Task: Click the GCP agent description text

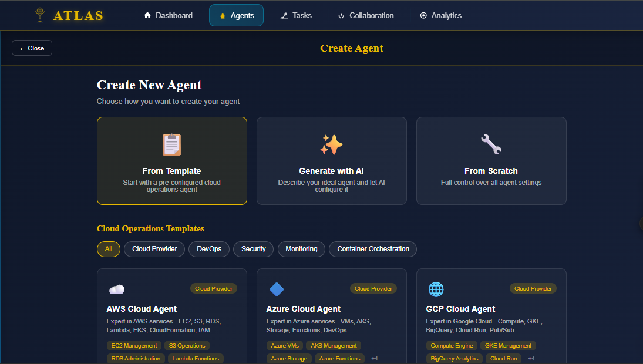Action: pyautogui.click(x=484, y=325)
